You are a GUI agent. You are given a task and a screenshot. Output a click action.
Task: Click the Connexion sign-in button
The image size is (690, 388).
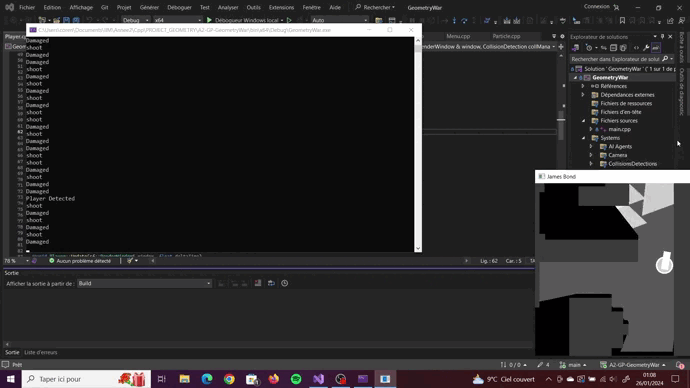pos(601,7)
